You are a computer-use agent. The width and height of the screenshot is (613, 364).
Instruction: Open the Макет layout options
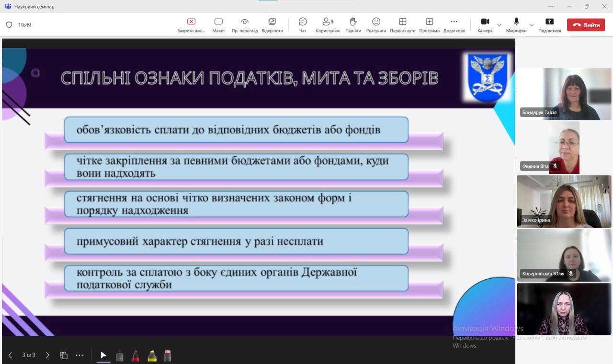(x=218, y=25)
